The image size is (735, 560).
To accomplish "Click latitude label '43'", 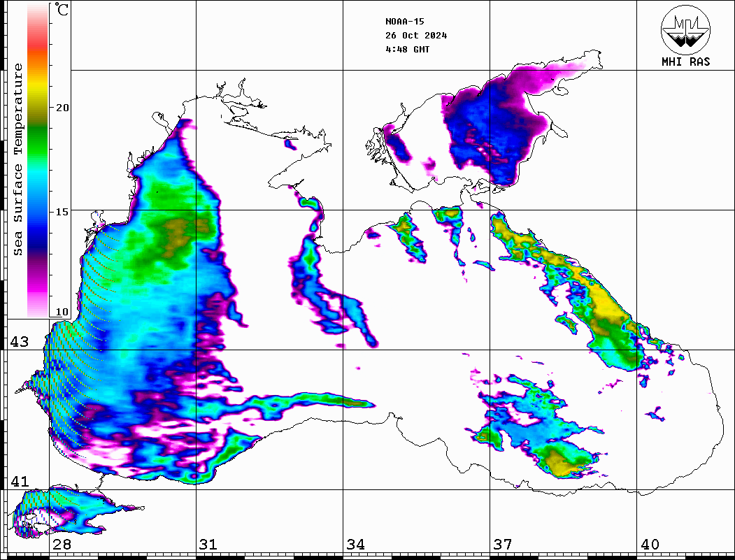I will 20,342.
